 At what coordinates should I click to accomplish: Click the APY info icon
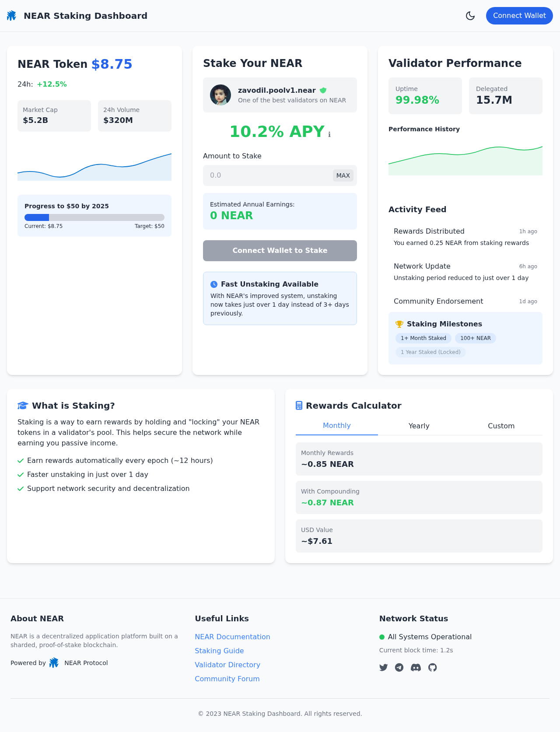click(x=329, y=135)
